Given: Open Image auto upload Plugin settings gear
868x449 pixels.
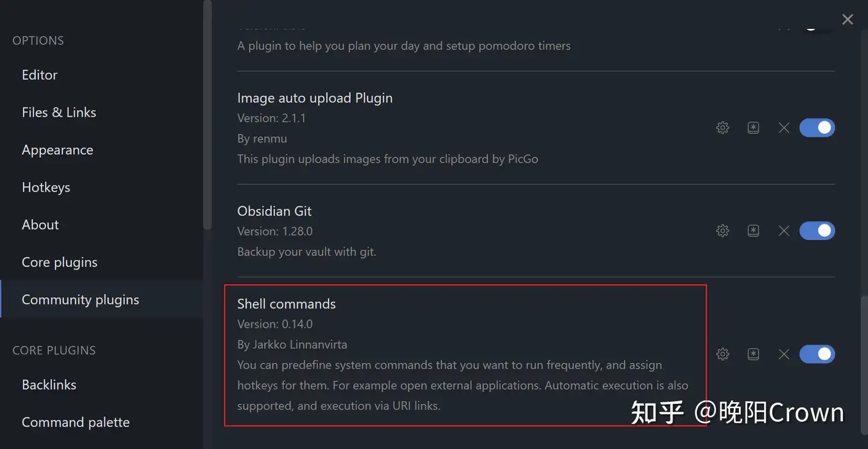Looking at the screenshot, I should coord(723,128).
